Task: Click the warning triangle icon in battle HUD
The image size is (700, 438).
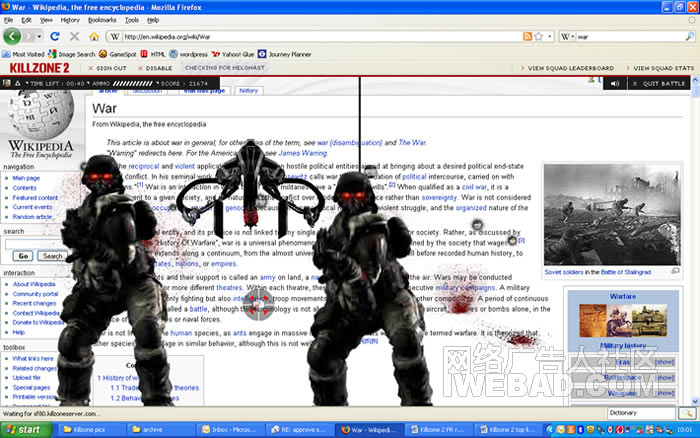Action: (17, 83)
